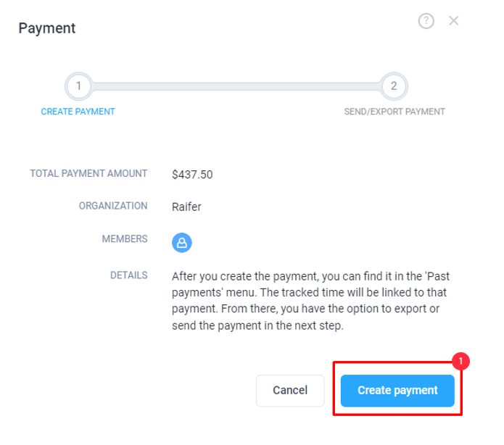Screen dimensions: 504x445
Task: Go to the CREATE PAYMENT step label
Action: (78, 112)
